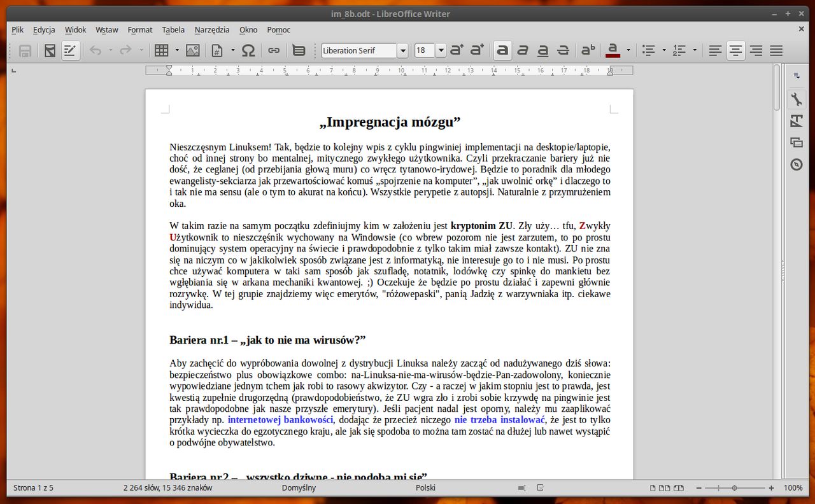The width and height of the screenshot is (815, 504).
Task: Expand the Numbering styles dropdown arrow
Action: tap(695, 50)
